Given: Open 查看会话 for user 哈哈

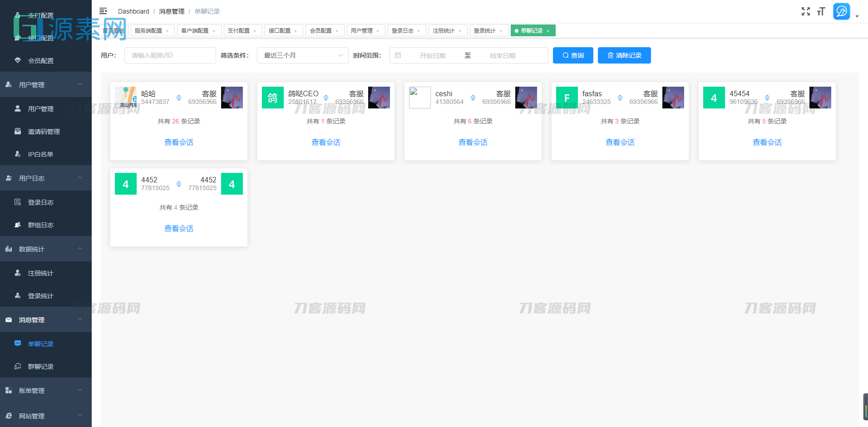Looking at the screenshot, I should 178,142.
